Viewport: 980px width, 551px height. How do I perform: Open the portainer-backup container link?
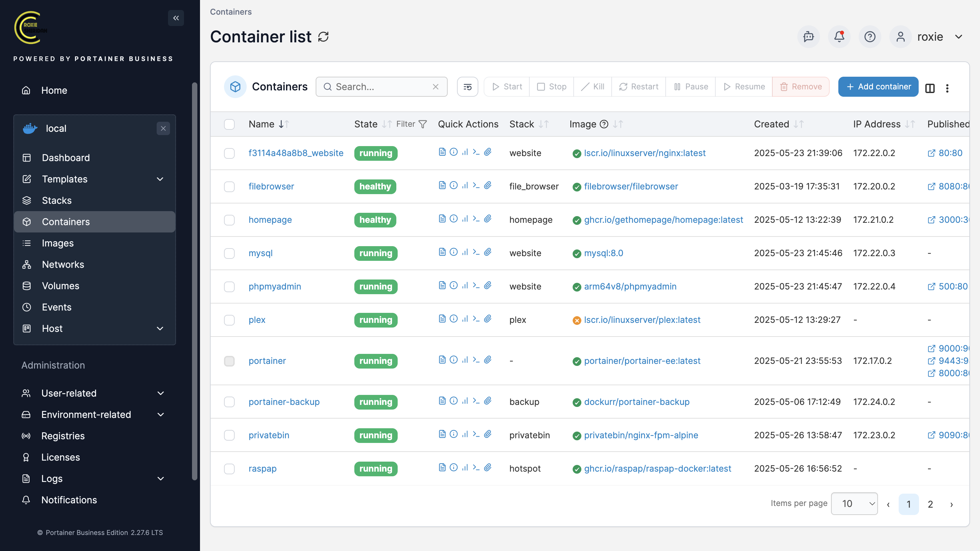click(x=284, y=402)
